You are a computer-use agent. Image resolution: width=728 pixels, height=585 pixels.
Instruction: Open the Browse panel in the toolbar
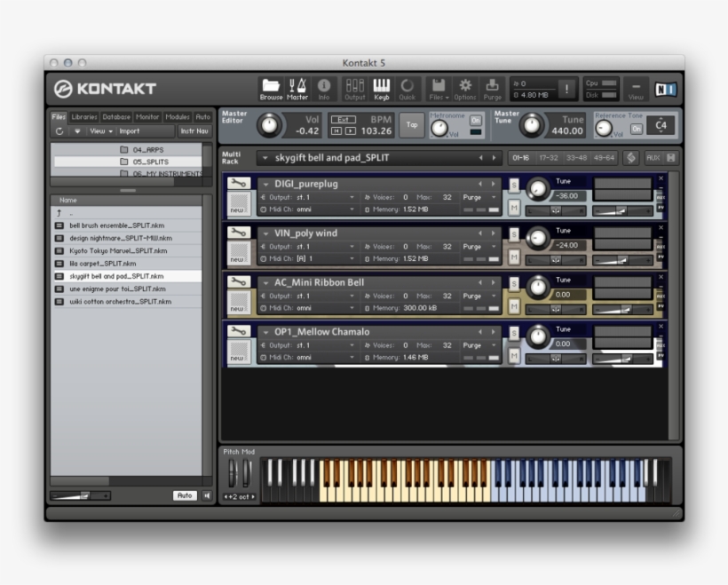click(x=271, y=86)
